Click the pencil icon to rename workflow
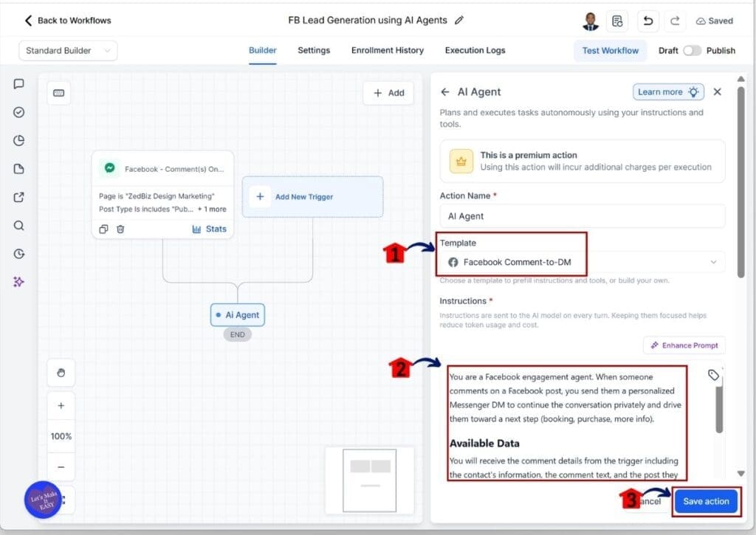The width and height of the screenshot is (756, 535). (459, 21)
